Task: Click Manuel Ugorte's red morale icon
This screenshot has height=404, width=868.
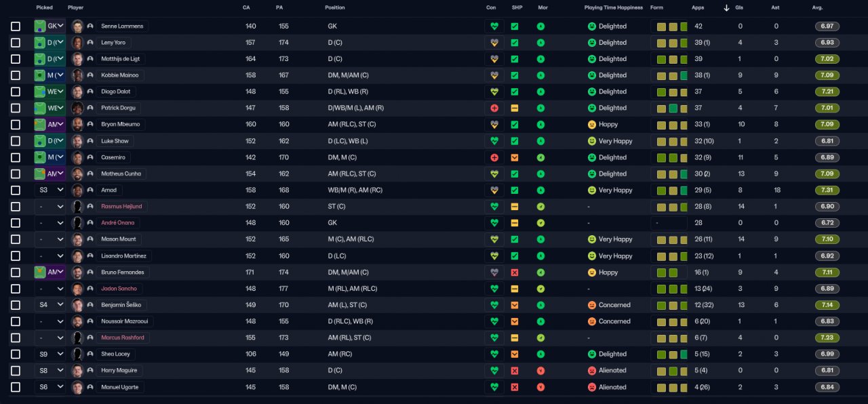Action: (540, 387)
